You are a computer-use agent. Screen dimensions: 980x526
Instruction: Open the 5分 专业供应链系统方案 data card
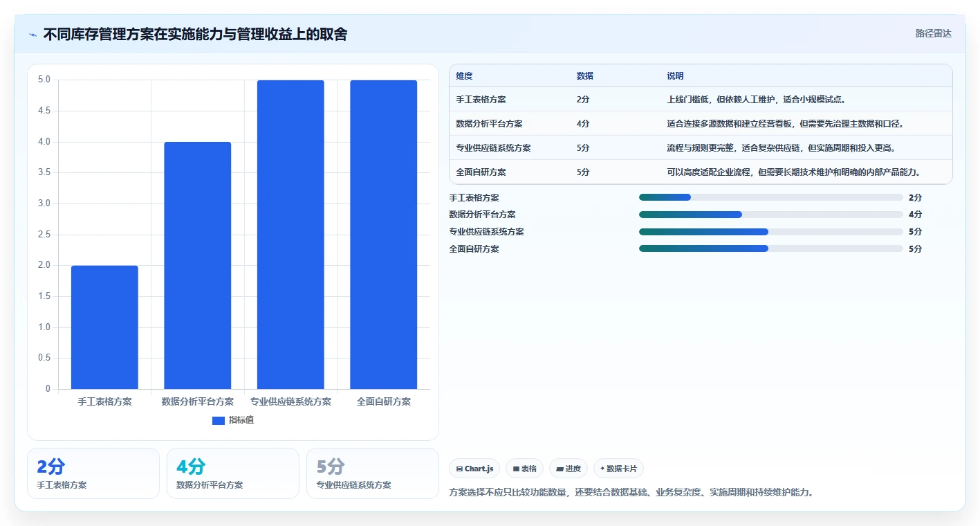click(x=373, y=473)
